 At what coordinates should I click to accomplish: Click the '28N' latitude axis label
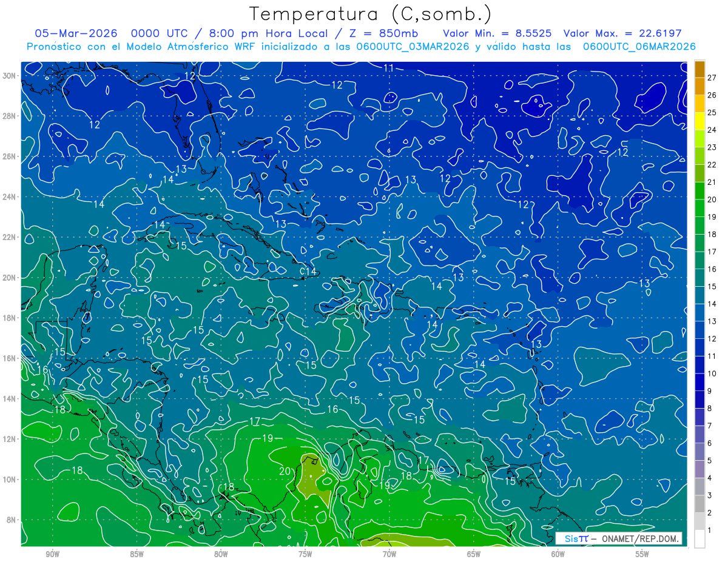pyautogui.click(x=10, y=116)
